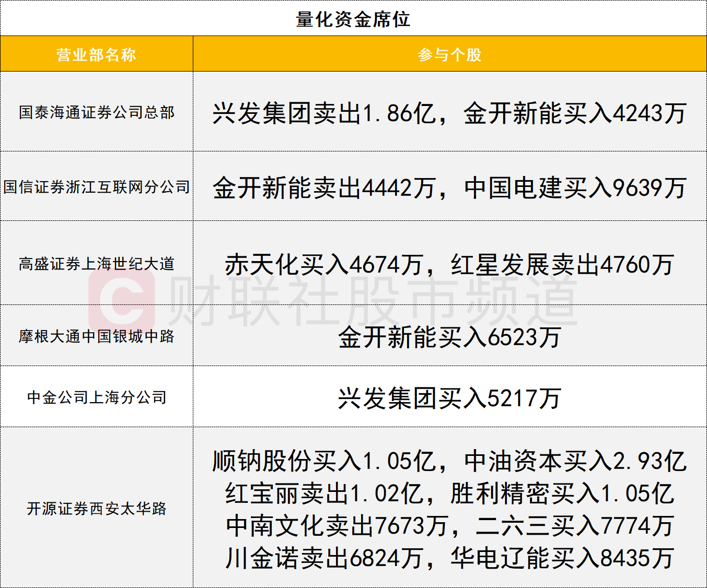
Task: Select the 参与个股 column header
Action: coord(449,54)
